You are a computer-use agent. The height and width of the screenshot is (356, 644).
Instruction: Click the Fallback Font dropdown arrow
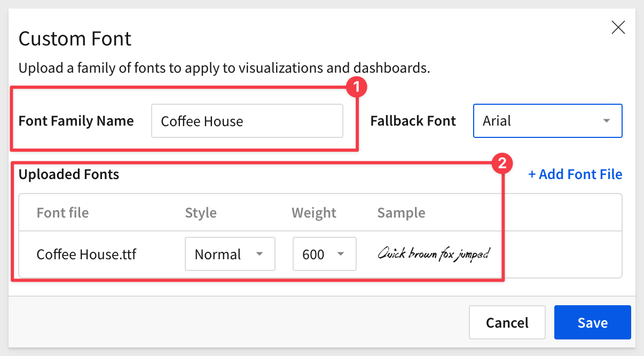[x=607, y=121]
